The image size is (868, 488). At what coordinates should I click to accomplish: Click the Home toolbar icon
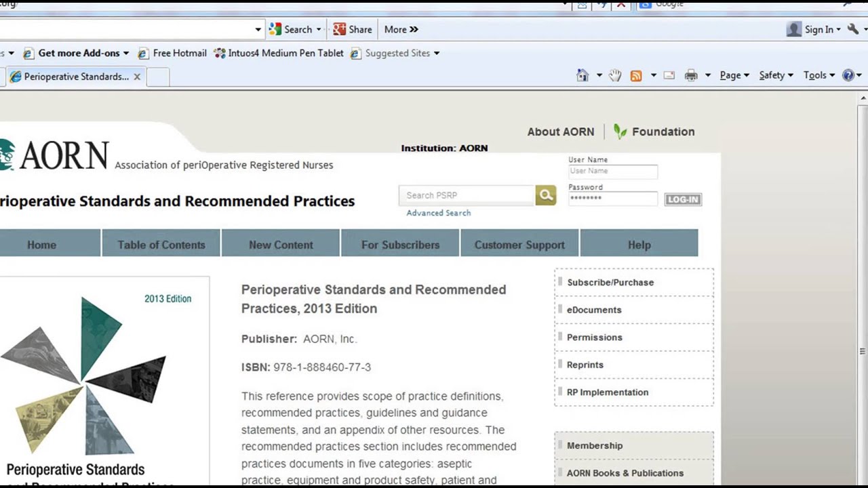[x=583, y=75]
